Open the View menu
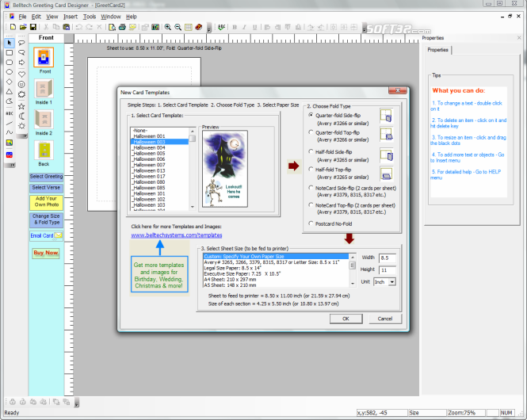Viewport: 527px width, 420px height. point(52,17)
